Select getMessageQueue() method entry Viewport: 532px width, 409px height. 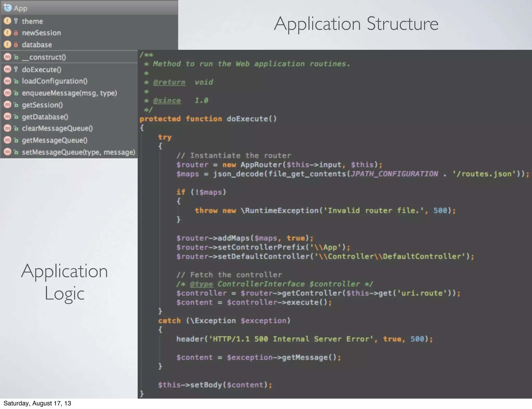[69, 140]
